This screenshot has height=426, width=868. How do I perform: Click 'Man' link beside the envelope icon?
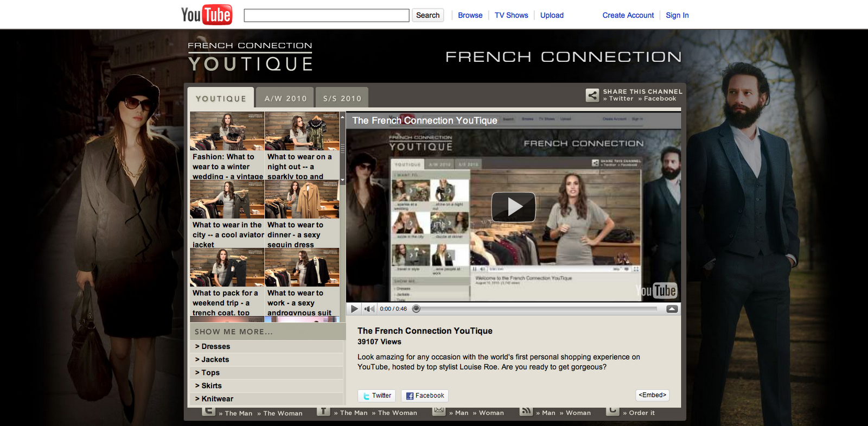tap(459, 413)
